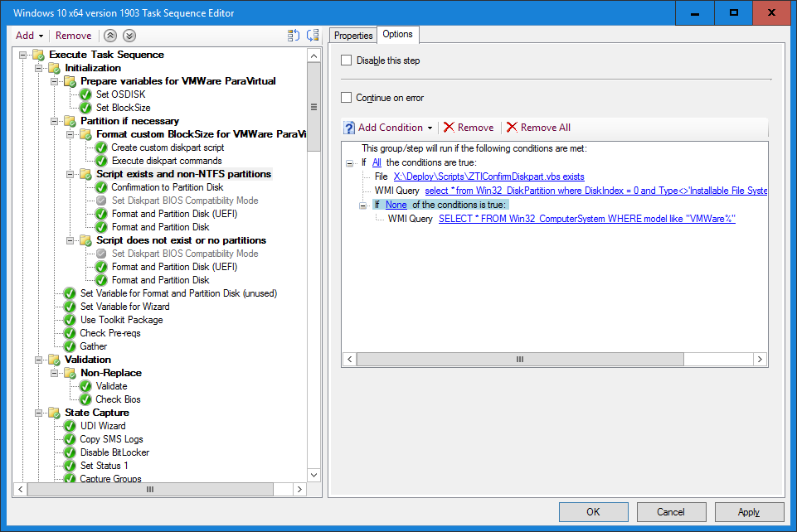797x532 pixels.
Task: Click the Check Bios step icon
Action: click(x=86, y=399)
